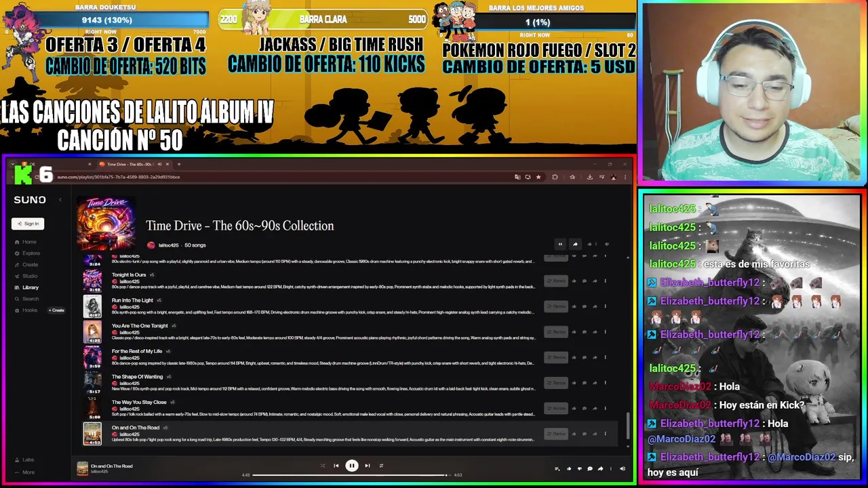Open Hooks in the Suno sidebar

pyautogui.click(x=25, y=310)
